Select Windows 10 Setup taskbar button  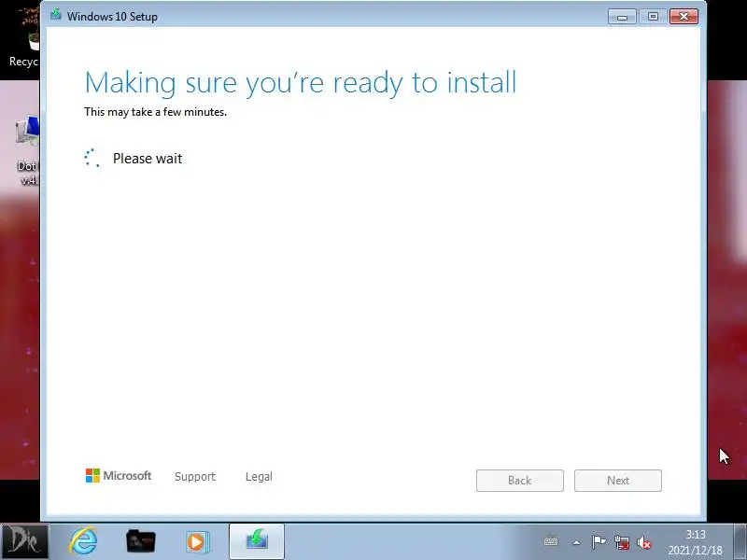coord(257,541)
